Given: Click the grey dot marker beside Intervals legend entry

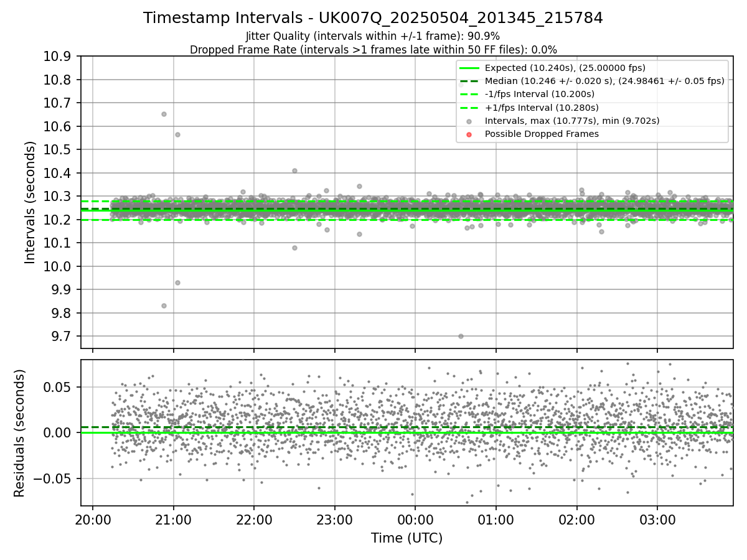Looking at the screenshot, I should coord(469,121).
